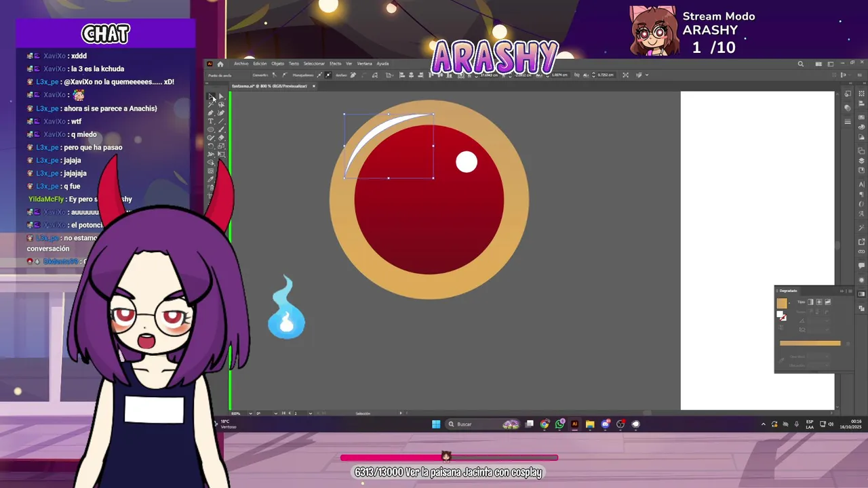Open the Asset Export panel icon
The width and height of the screenshot is (868, 488).
pyautogui.click(x=861, y=241)
